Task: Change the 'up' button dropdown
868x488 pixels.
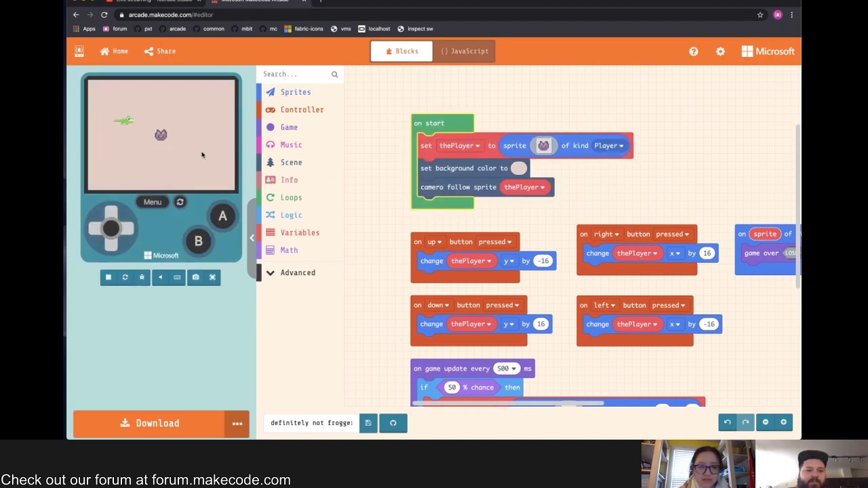Action: [x=435, y=242]
